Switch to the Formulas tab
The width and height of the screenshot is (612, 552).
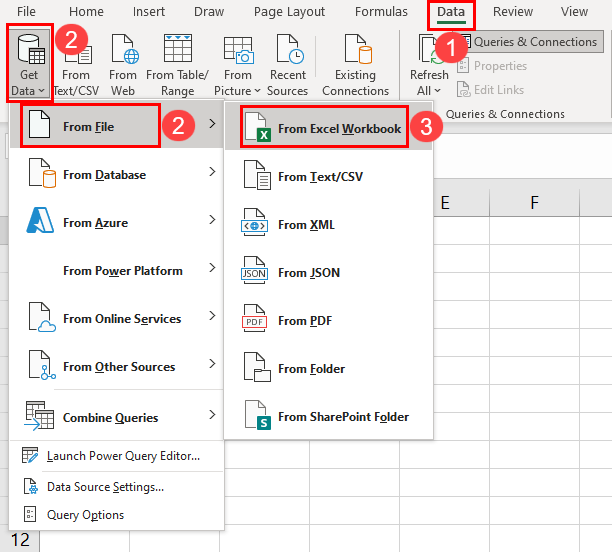pos(381,12)
